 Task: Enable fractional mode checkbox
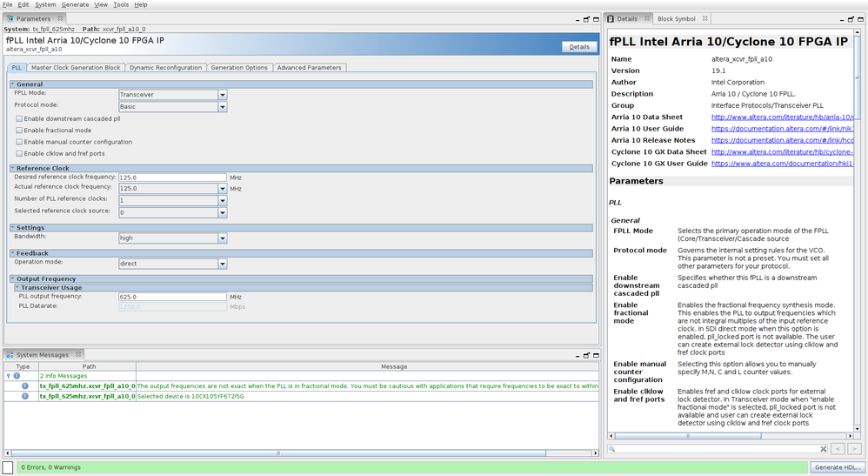[x=19, y=131]
